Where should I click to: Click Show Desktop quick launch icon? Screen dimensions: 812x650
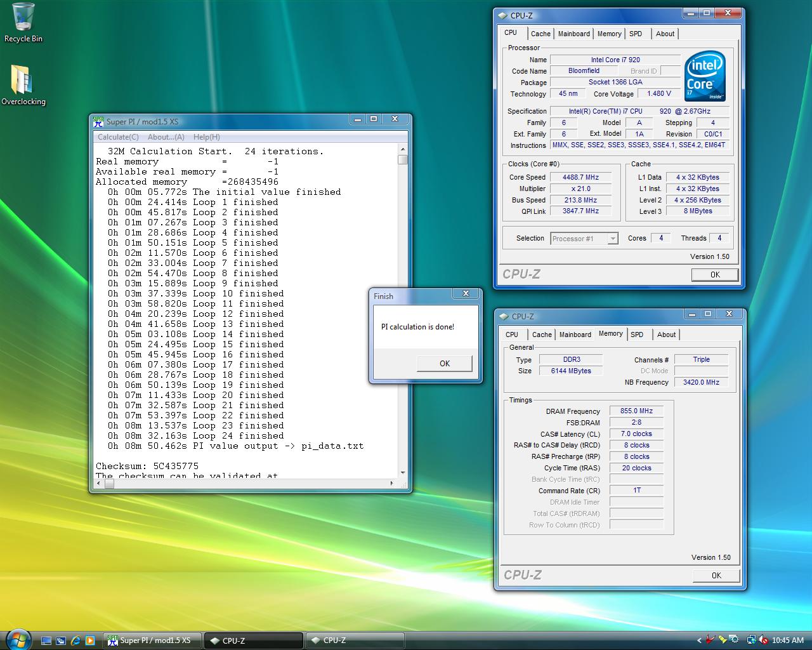pos(46,640)
